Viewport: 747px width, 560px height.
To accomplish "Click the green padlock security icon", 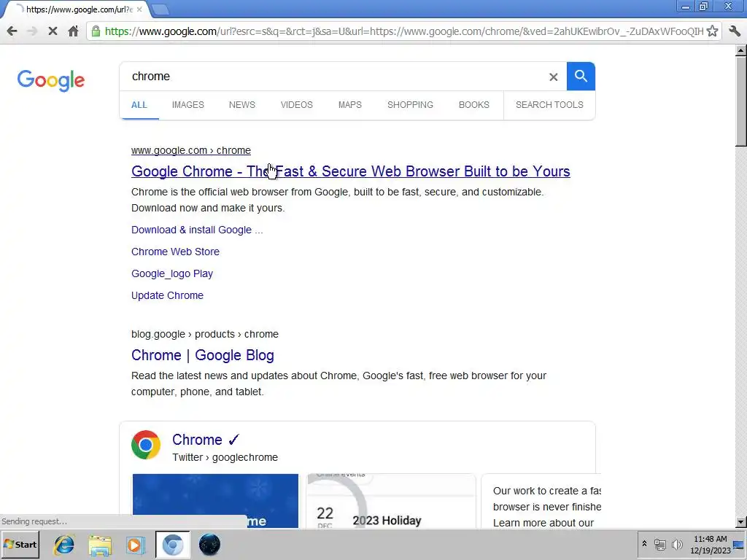I will coord(96,31).
